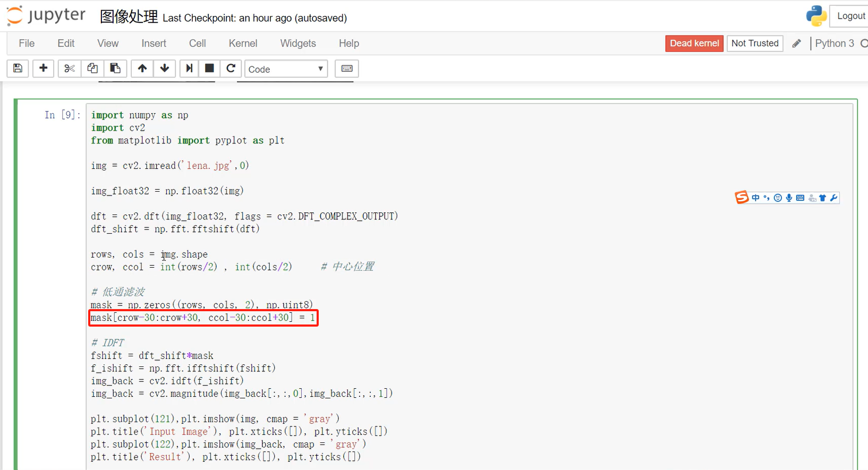Open the Sogou toolbox wrench icon
This screenshot has width=868, height=470.
pos(833,198)
